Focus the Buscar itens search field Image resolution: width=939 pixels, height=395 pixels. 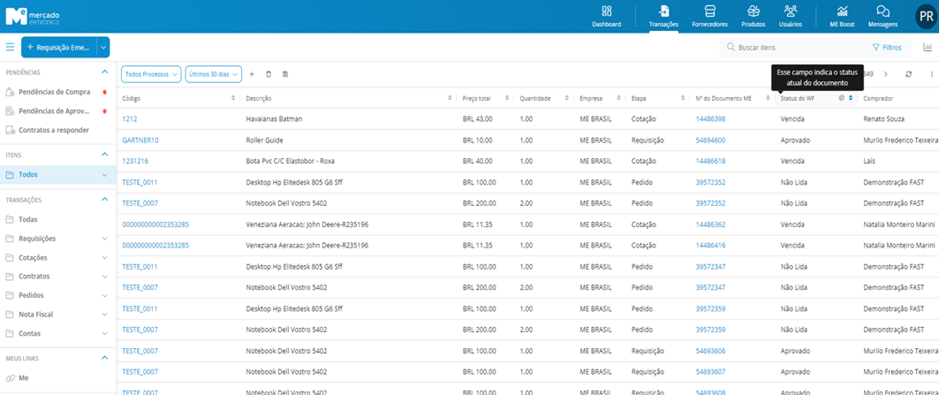(x=793, y=47)
